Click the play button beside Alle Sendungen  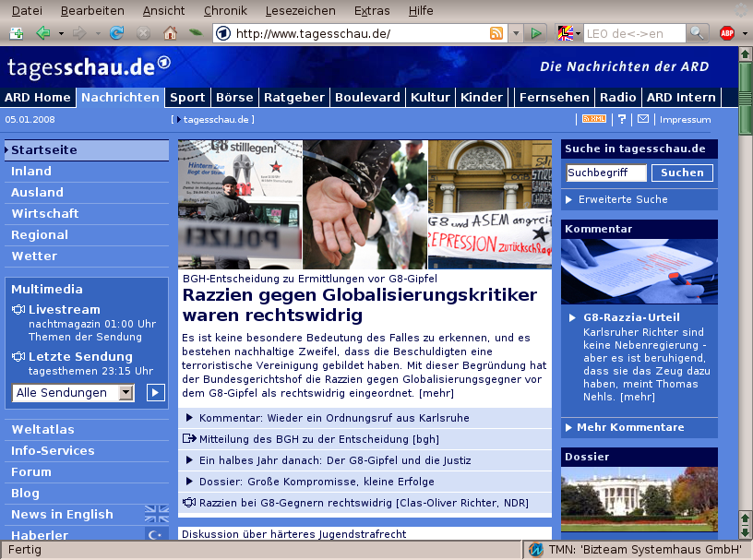click(x=156, y=393)
